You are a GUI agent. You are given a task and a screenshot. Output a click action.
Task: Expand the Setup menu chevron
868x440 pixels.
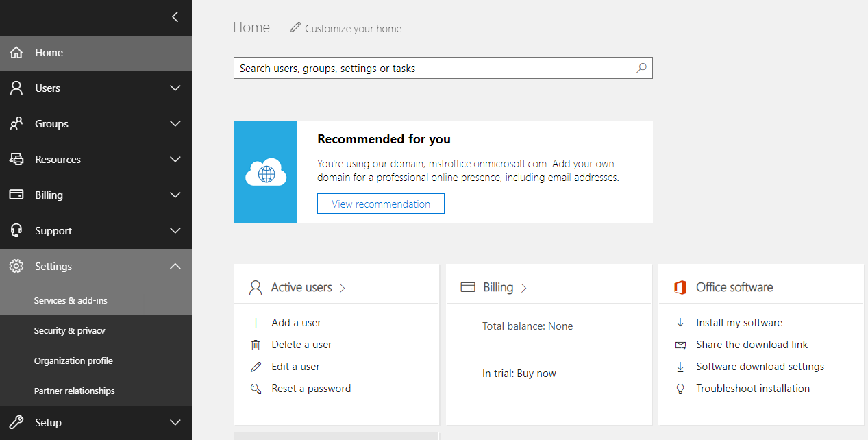pyautogui.click(x=175, y=423)
